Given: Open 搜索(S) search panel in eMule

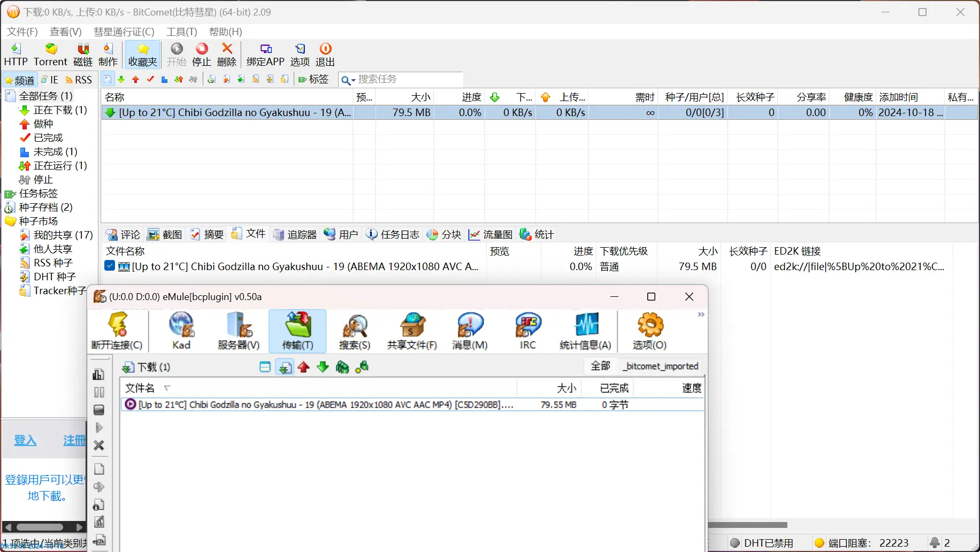Looking at the screenshot, I should coord(355,331).
